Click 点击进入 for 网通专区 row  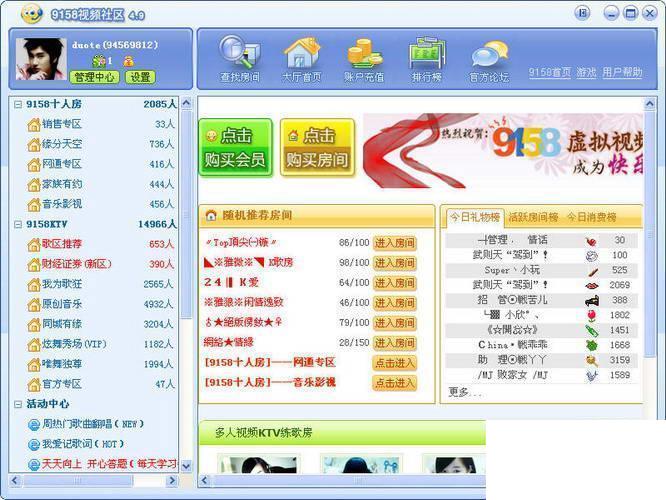pos(395,363)
